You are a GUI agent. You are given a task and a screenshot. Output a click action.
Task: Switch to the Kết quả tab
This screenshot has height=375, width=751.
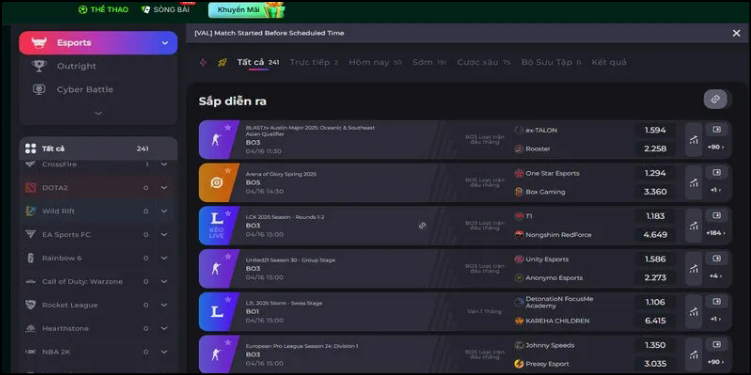tap(609, 62)
